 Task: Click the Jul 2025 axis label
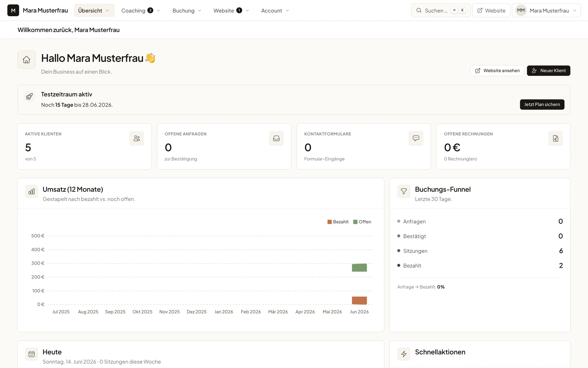[x=61, y=312]
